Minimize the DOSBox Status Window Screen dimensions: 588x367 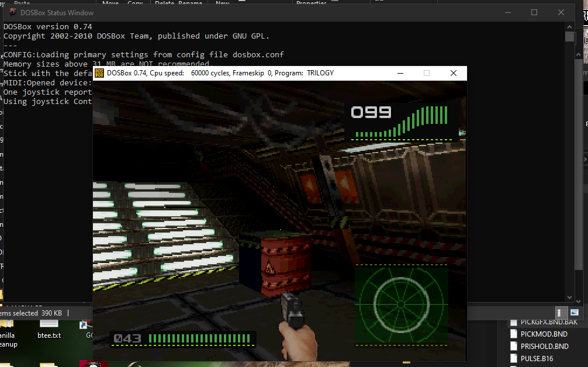[508, 12]
